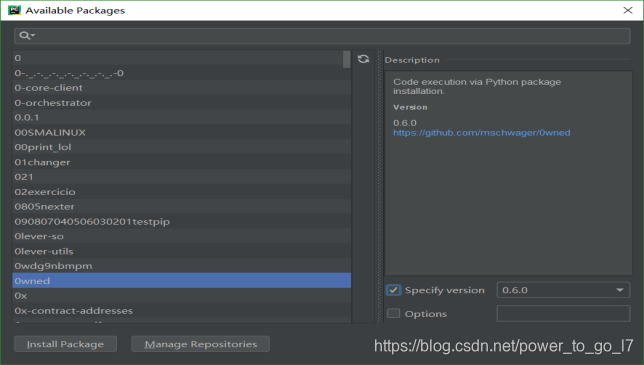644x365 pixels.
Task: Click the Install Package button
Action: click(65, 344)
